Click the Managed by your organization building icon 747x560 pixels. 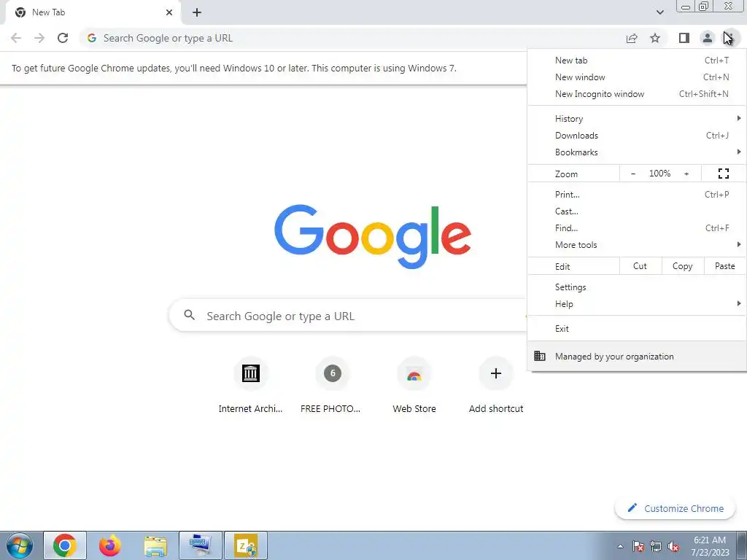(x=540, y=356)
